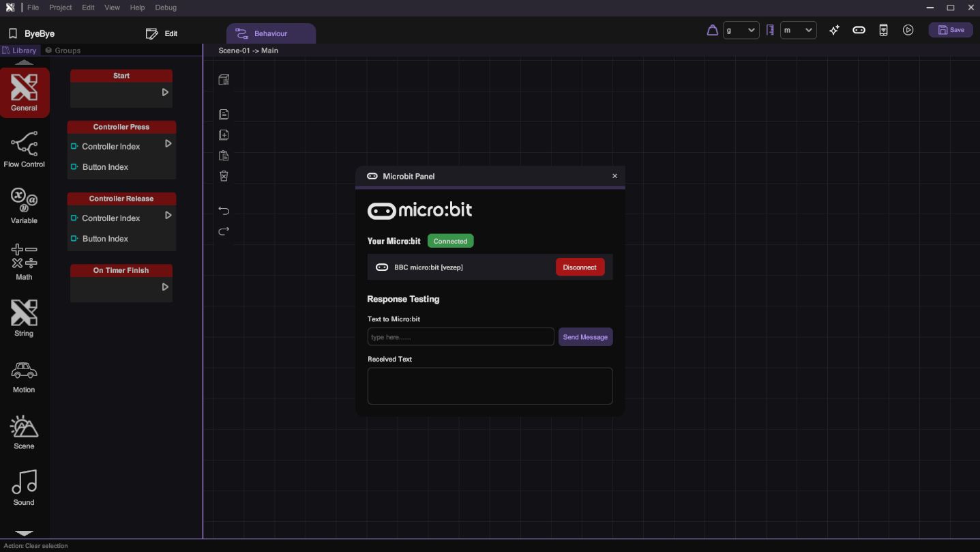Open the Project menu

tap(60, 8)
